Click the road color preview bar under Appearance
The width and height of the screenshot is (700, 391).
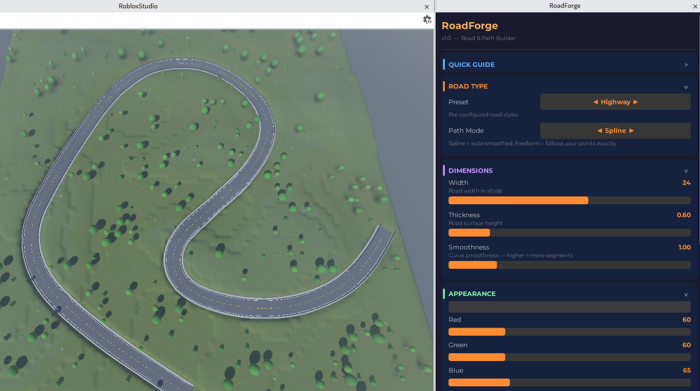[569, 307]
